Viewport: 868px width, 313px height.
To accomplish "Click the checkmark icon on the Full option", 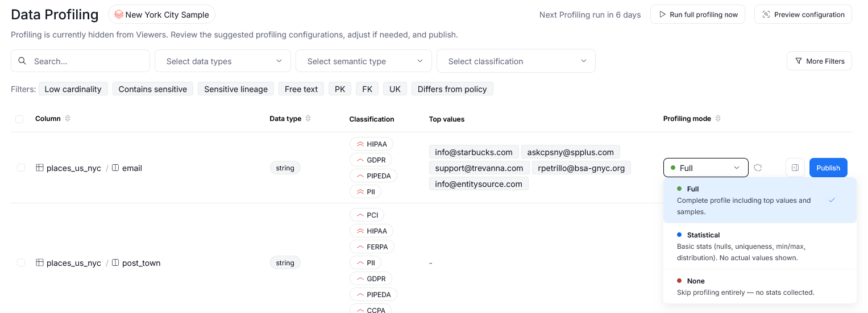I will (832, 200).
